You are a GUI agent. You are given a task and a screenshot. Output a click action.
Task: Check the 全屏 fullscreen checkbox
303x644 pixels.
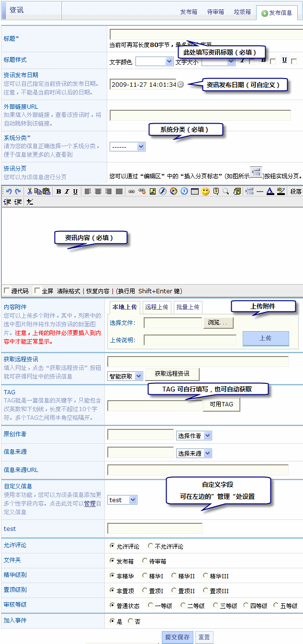point(37,290)
